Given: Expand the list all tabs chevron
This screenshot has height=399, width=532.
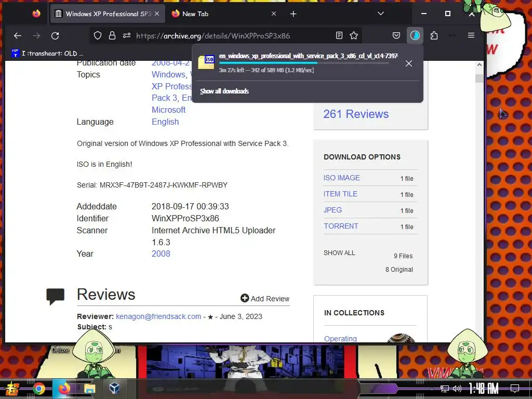Looking at the screenshot, I should [x=381, y=14].
